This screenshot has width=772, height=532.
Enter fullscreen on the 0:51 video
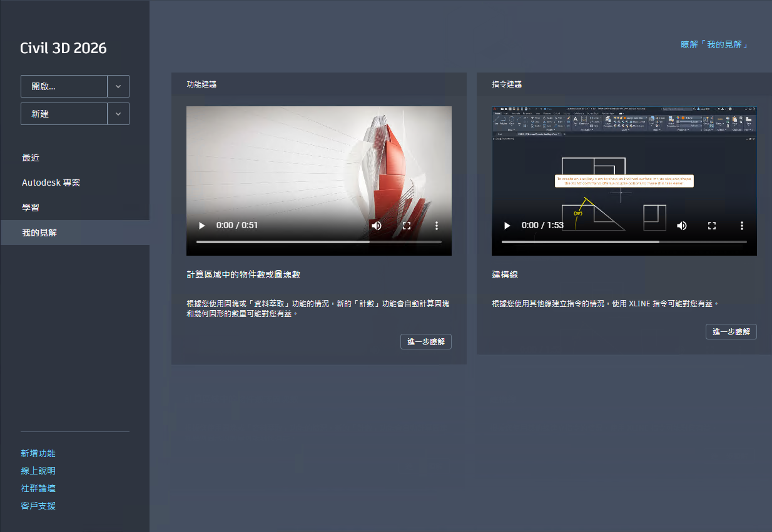pos(407,225)
